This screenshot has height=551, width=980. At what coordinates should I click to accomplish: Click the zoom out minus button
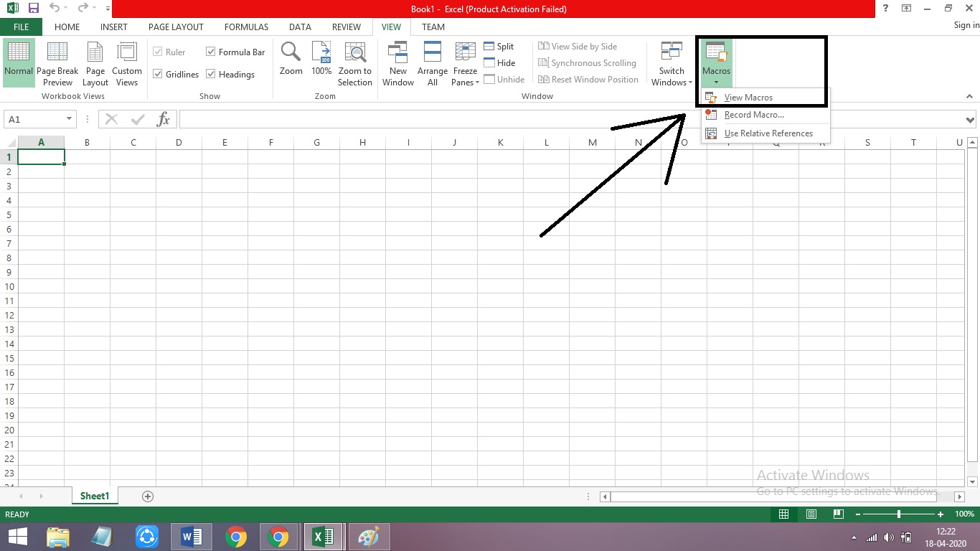[x=857, y=514]
